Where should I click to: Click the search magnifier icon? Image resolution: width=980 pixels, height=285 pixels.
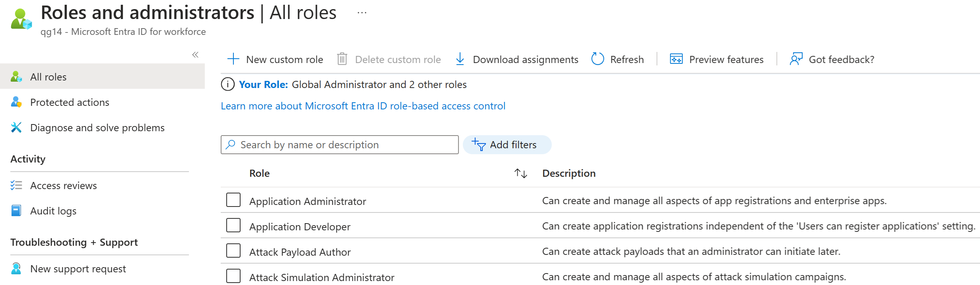[231, 144]
